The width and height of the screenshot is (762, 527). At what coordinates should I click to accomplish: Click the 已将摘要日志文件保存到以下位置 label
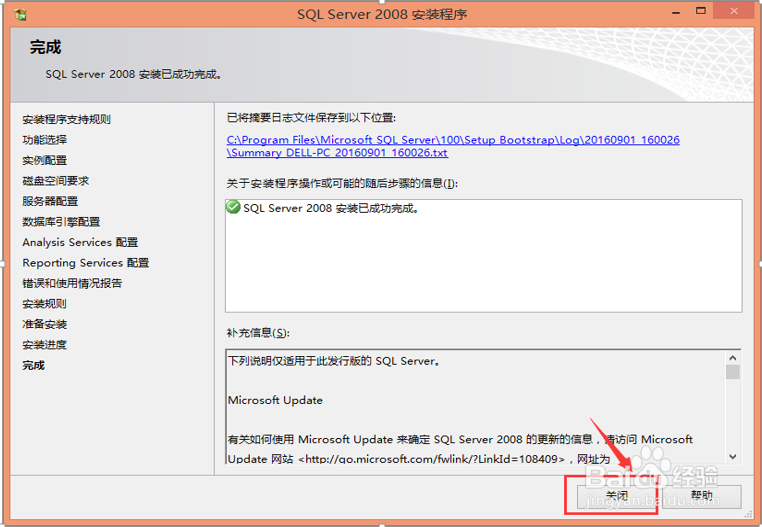point(312,118)
